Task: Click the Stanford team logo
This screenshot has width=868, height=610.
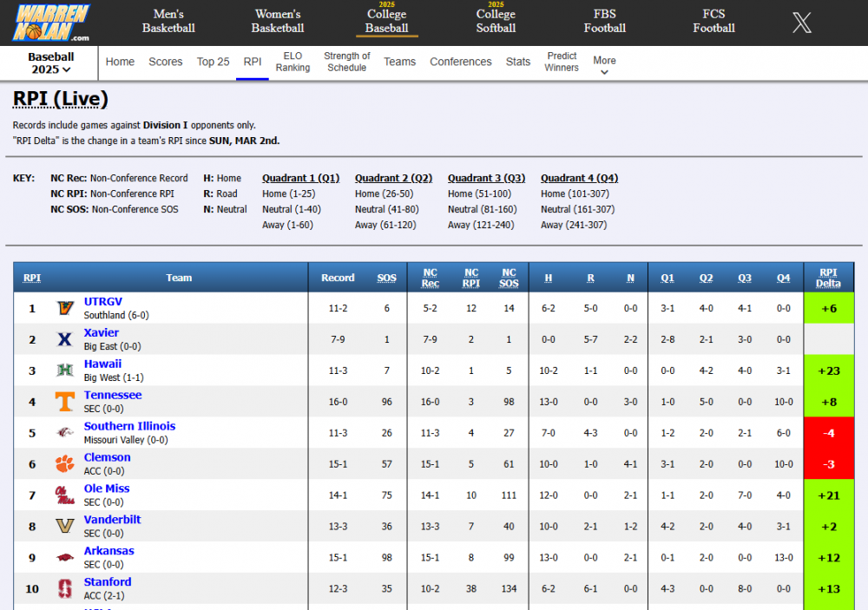Action: 64,589
